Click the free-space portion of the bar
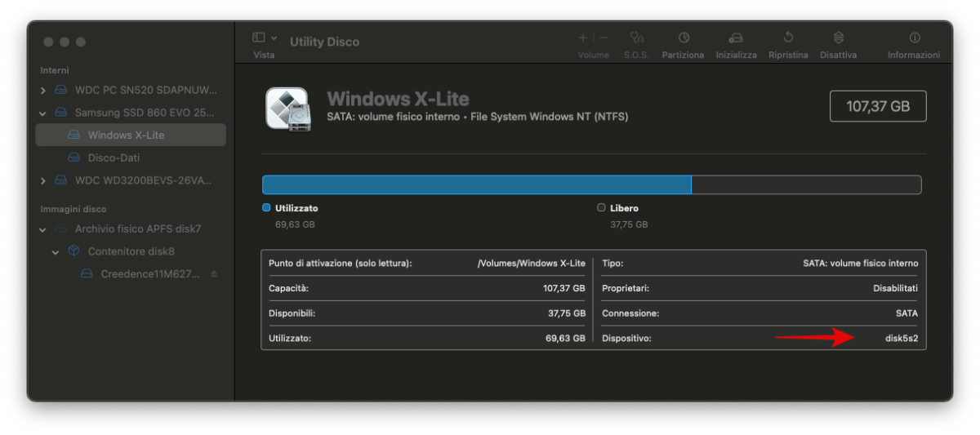Viewport: 980px width, 435px height. (806, 184)
